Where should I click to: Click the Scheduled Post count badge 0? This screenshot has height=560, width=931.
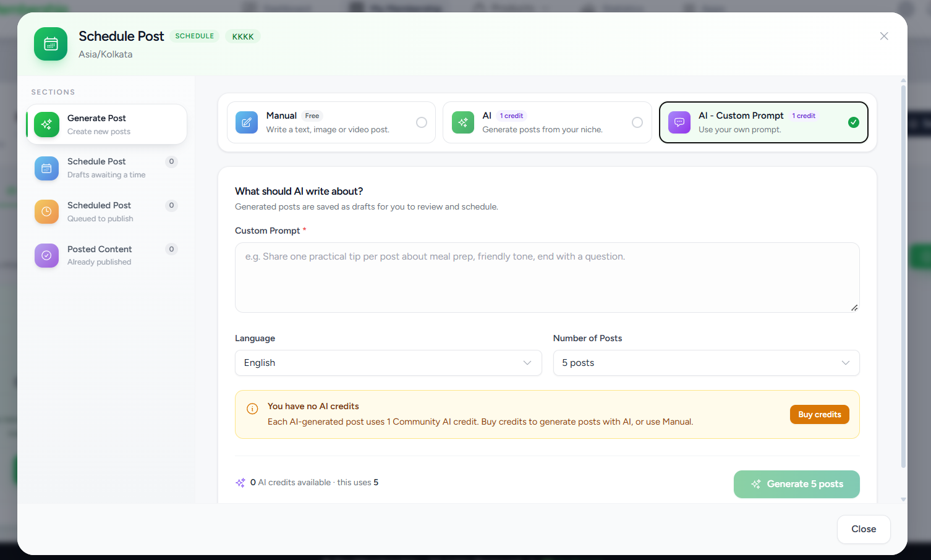click(172, 205)
